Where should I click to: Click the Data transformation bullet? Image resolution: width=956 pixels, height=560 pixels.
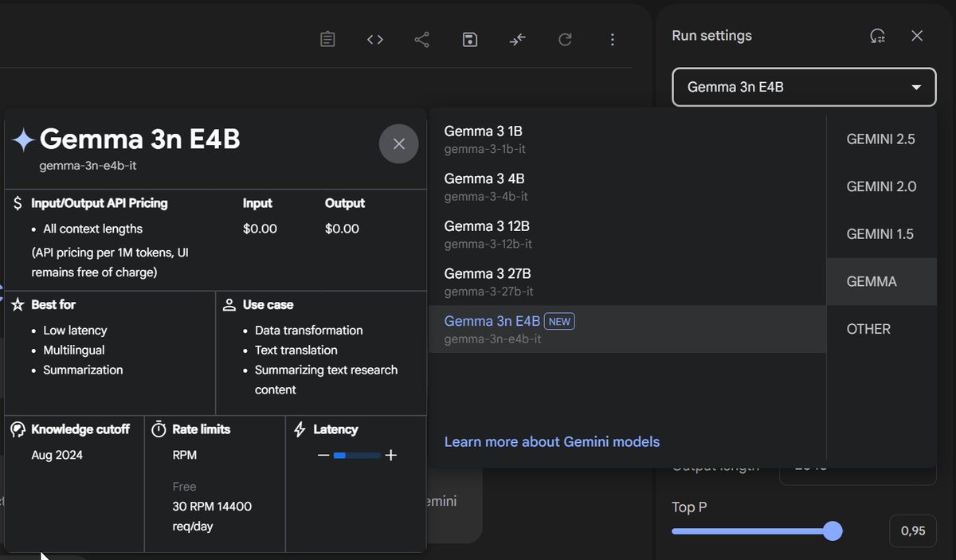309,331
